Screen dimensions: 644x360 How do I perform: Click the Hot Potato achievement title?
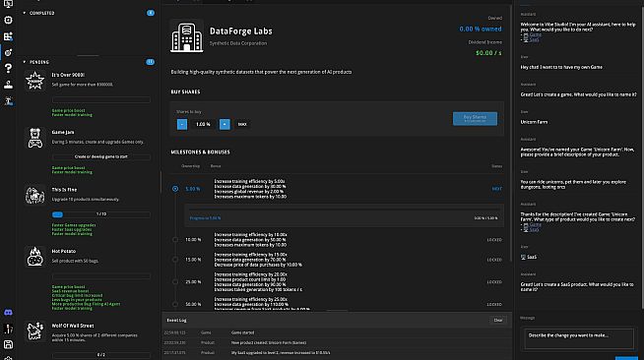(x=64, y=251)
